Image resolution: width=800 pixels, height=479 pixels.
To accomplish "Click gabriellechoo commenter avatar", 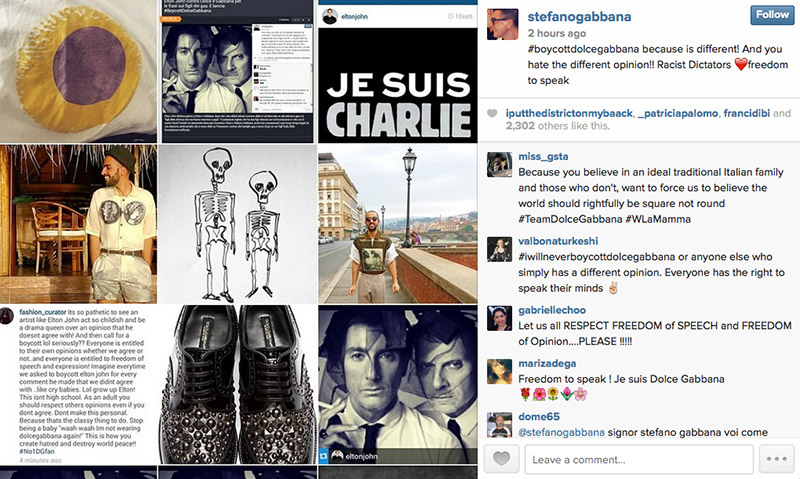I will pyautogui.click(x=499, y=318).
